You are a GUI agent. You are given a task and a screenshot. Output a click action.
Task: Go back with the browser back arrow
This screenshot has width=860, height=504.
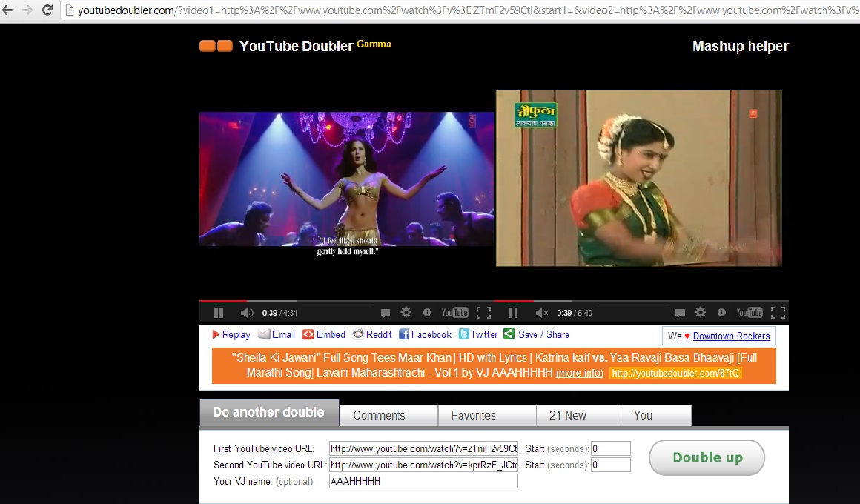pyautogui.click(x=7, y=10)
